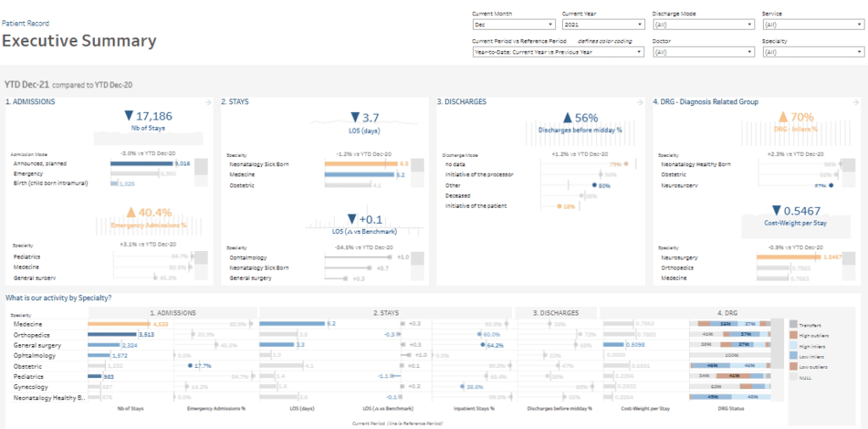Click the Orthopedics 3,513 stays bar

pos(113,334)
